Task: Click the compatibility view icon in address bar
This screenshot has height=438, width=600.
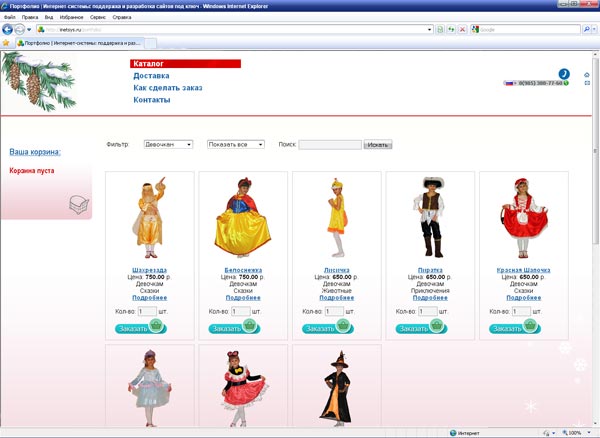Action: coord(440,29)
